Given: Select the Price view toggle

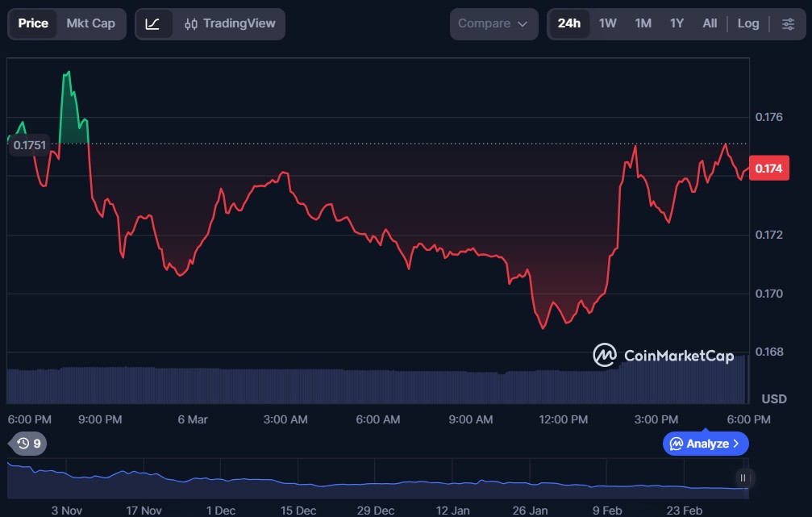Looking at the screenshot, I should coord(33,24).
